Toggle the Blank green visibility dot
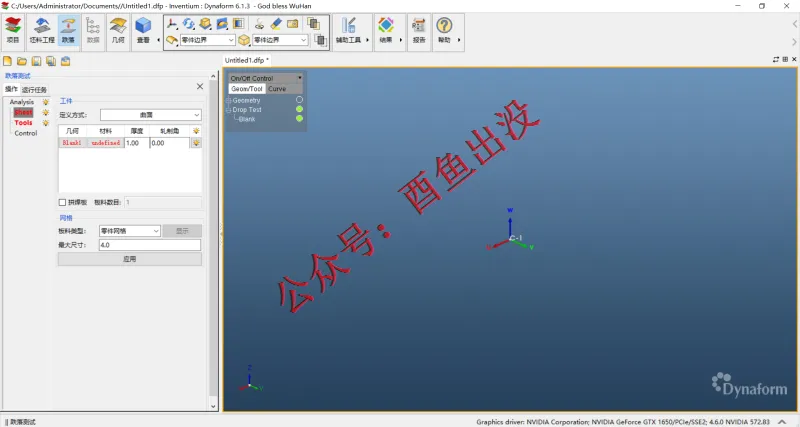The image size is (800, 427). pos(299,118)
